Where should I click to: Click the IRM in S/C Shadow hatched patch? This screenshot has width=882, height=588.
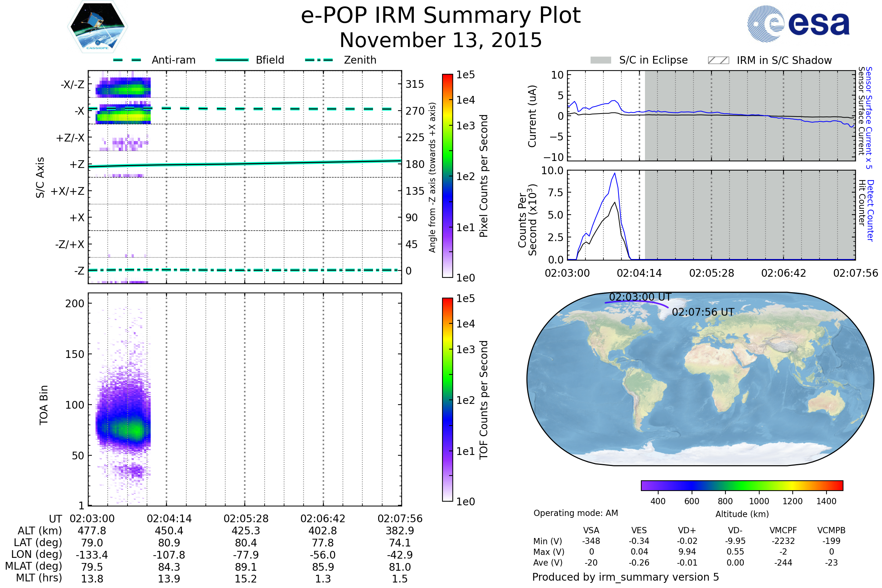pyautogui.click(x=718, y=60)
